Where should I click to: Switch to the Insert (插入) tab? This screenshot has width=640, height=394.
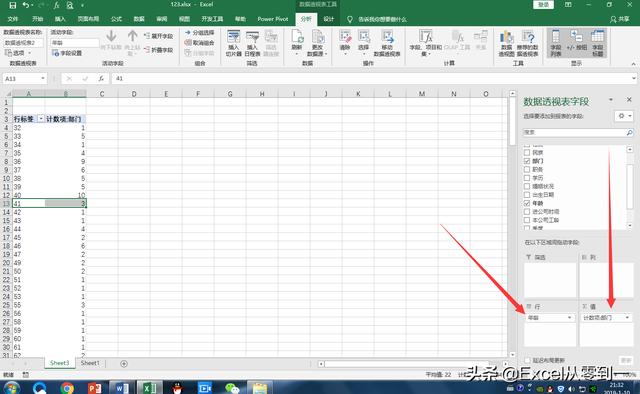click(60, 19)
